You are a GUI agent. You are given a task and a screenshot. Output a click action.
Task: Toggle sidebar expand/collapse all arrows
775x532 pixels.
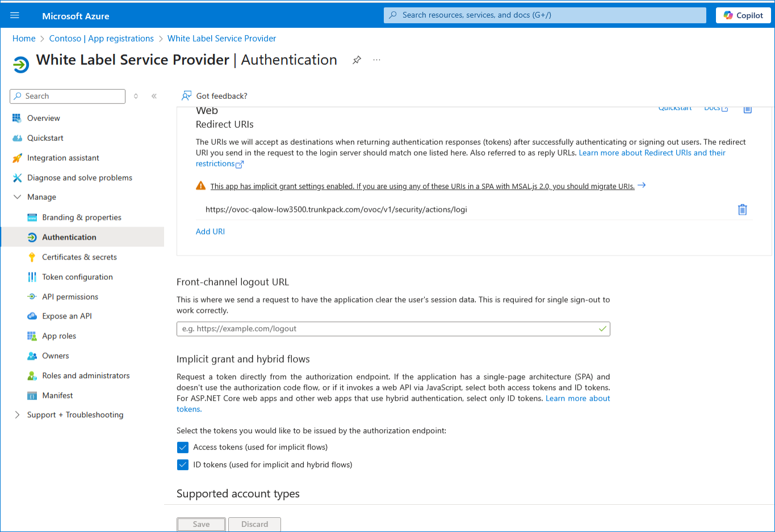coord(136,97)
